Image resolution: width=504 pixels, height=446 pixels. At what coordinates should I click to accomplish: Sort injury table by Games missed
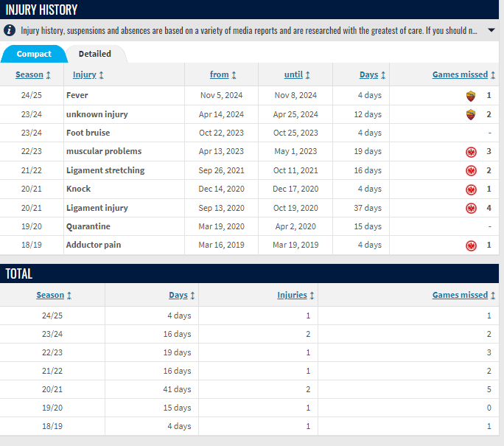point(460,74)
